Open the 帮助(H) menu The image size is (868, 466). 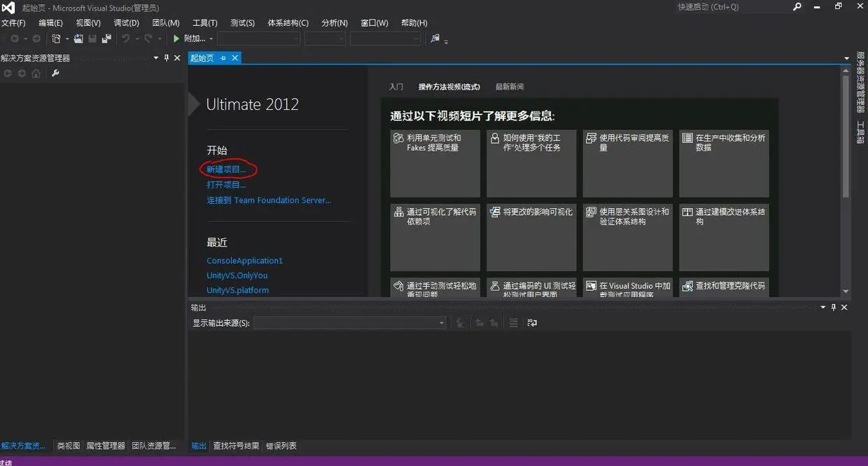tap(414, 23)
